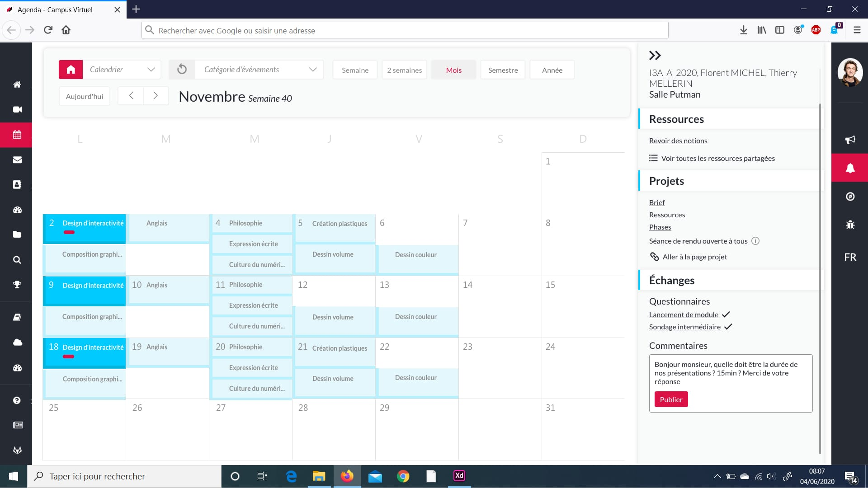This screenshot has width=868, height=488.
Task: Click the comment text field
Action: 730,373
